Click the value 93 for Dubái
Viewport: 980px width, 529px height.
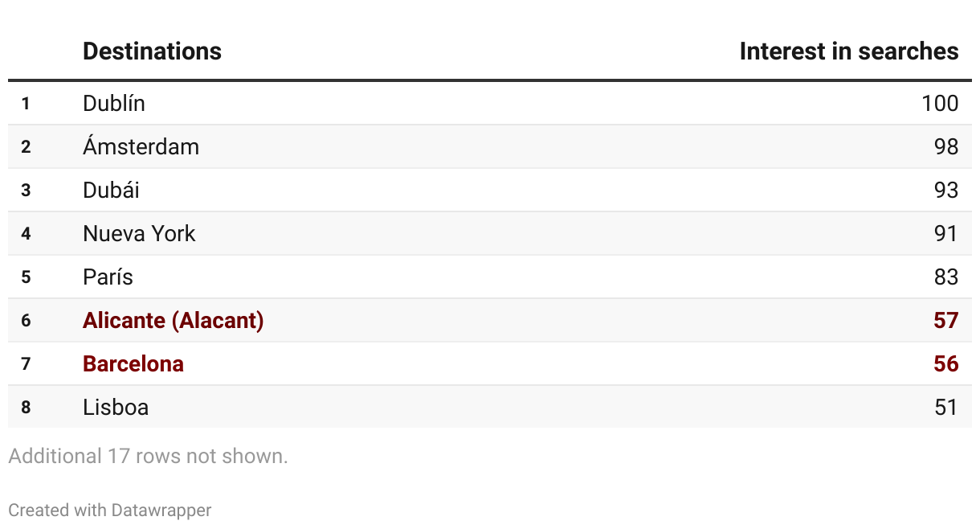click(x=946, y=190)
